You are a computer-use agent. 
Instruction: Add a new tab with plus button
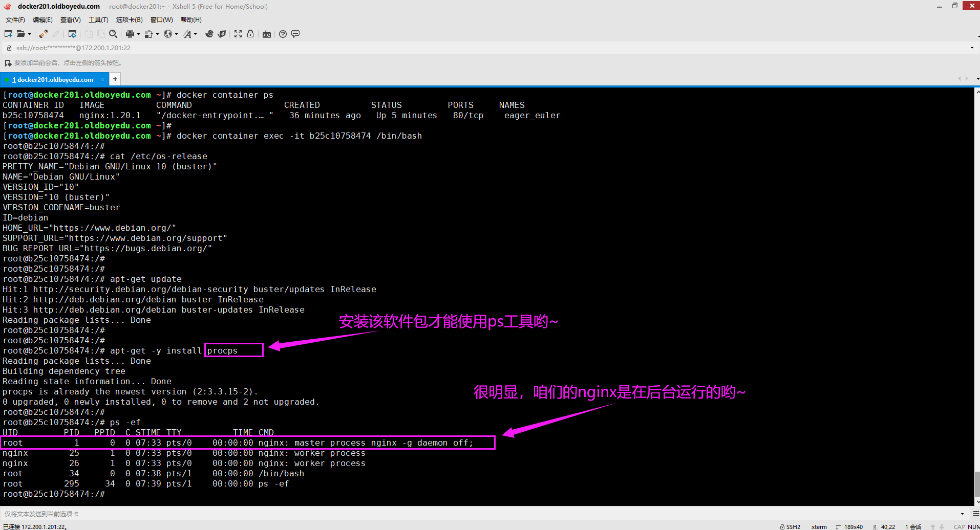click(x=115, y=79)
